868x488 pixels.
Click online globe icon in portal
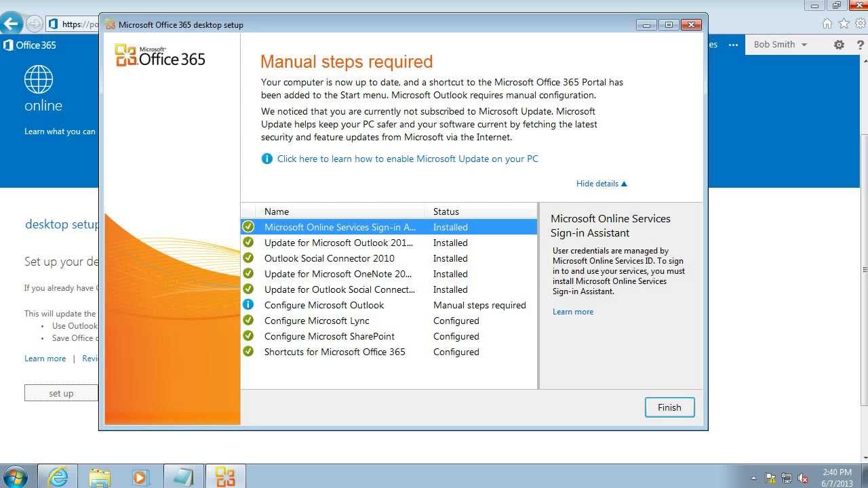click(39, 79)
